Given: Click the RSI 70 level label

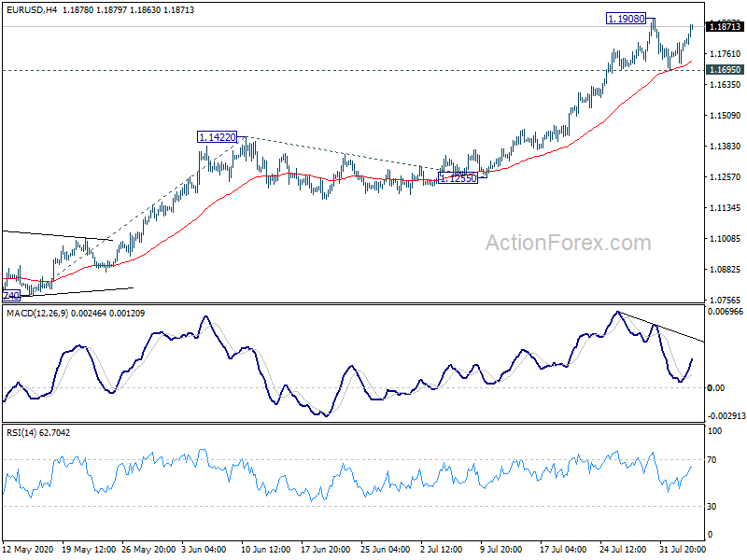Looking at the screenshot, I should [712, 460].
